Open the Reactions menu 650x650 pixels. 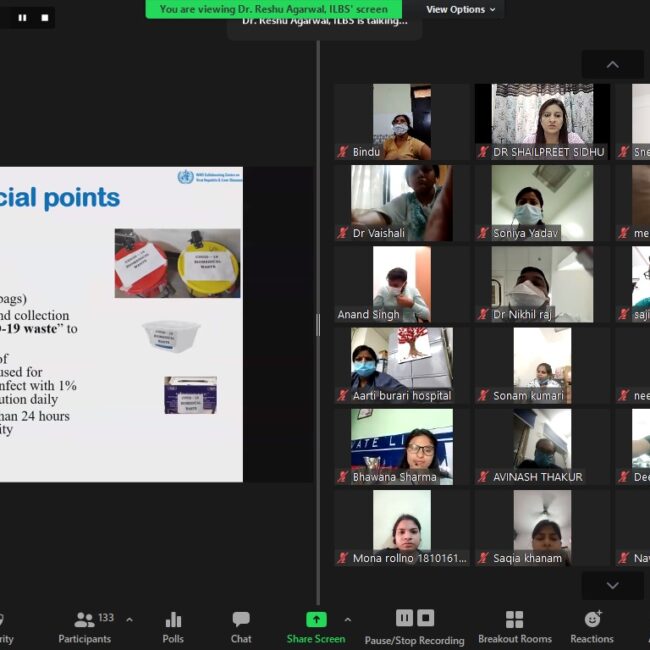pyautogui.click(x=592, y=627)
